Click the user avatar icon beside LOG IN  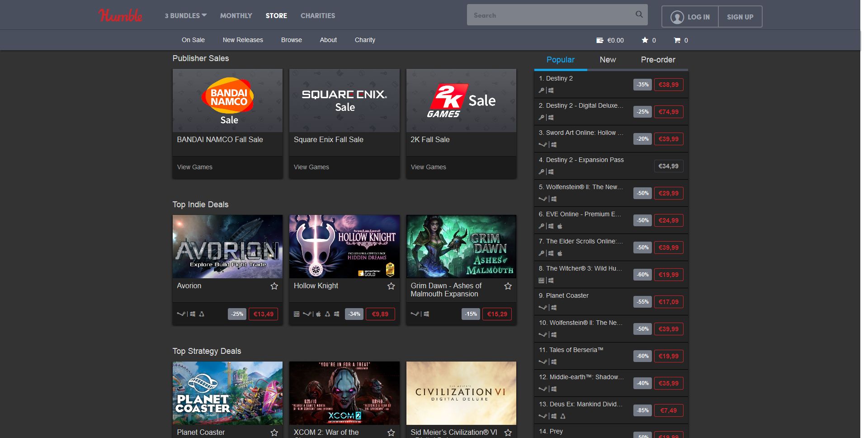[x=677, y=17]
